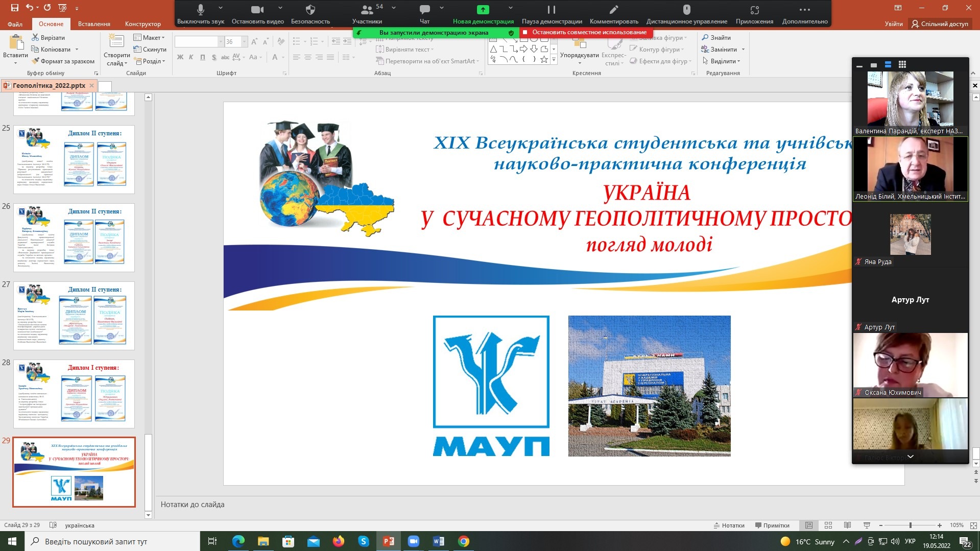The width and height of the screenshot is (980, 551).
Task: Open the Design (Конструктор) ribbon tab
Action: click(x=142, y=24)
